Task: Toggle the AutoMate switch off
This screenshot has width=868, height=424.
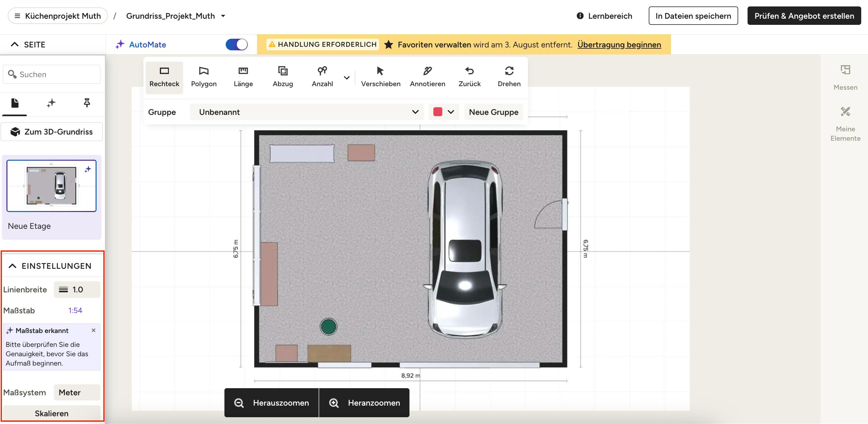Action: point(237,45)
